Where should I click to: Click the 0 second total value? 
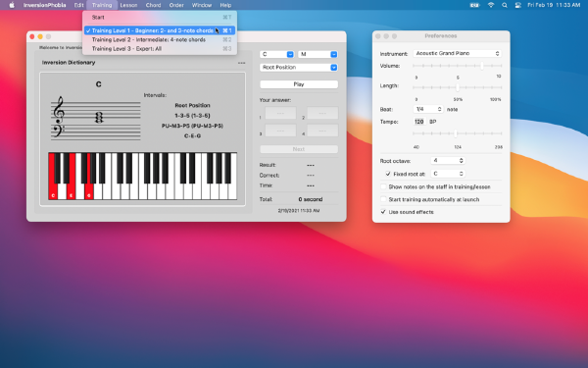click(311, 199)
